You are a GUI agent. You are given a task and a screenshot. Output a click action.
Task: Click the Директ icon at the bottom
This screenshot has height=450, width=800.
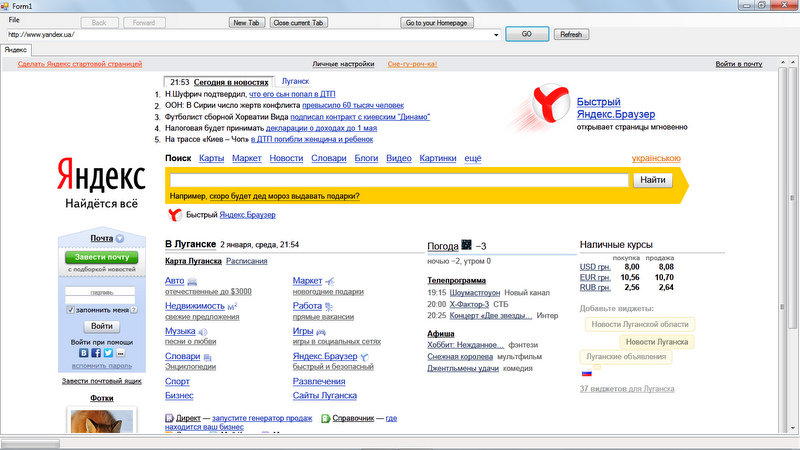pyautogui.click(x=169, y=418)
